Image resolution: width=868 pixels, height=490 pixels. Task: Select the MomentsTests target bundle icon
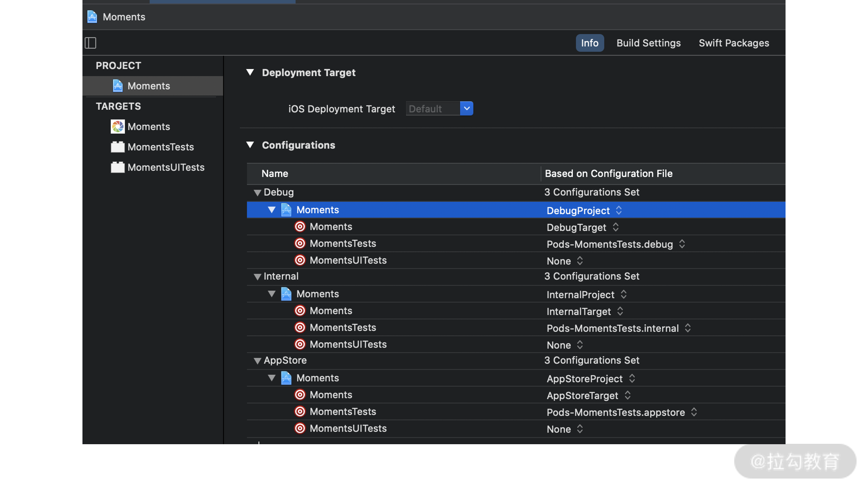pyautogui.click(x=118, y=147)
